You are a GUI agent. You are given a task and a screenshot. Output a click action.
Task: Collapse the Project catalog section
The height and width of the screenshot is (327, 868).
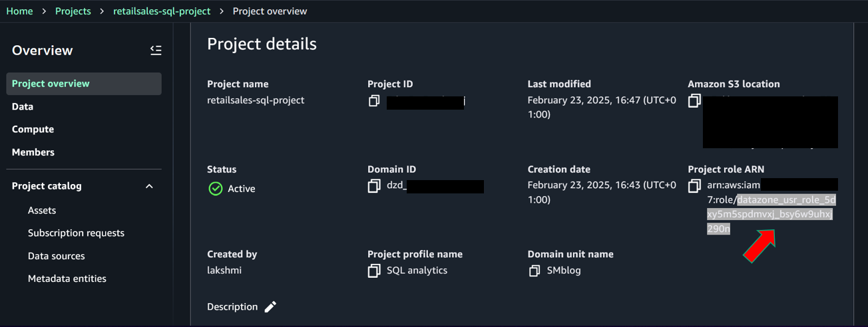click(149, 186)
